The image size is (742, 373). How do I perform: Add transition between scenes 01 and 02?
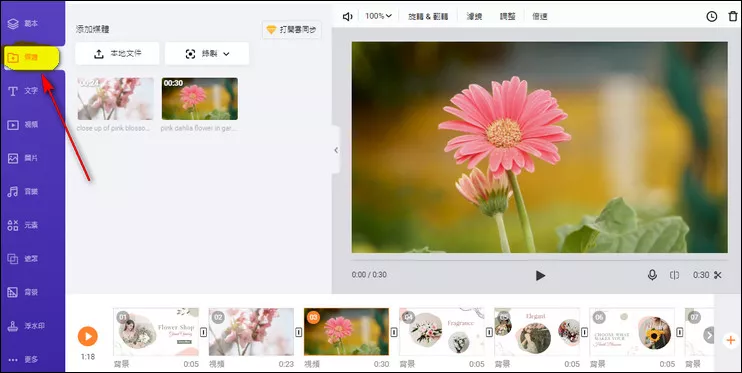(x=203, y=333)
